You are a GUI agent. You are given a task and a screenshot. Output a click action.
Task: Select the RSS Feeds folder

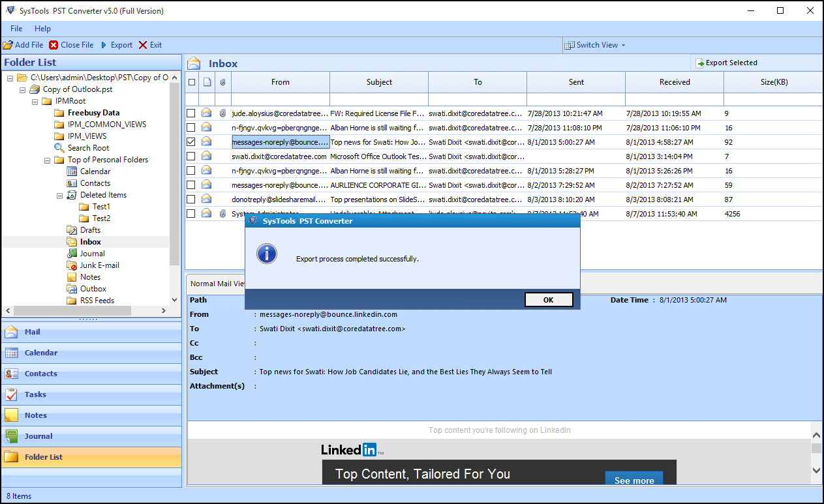tap(97, 301)
